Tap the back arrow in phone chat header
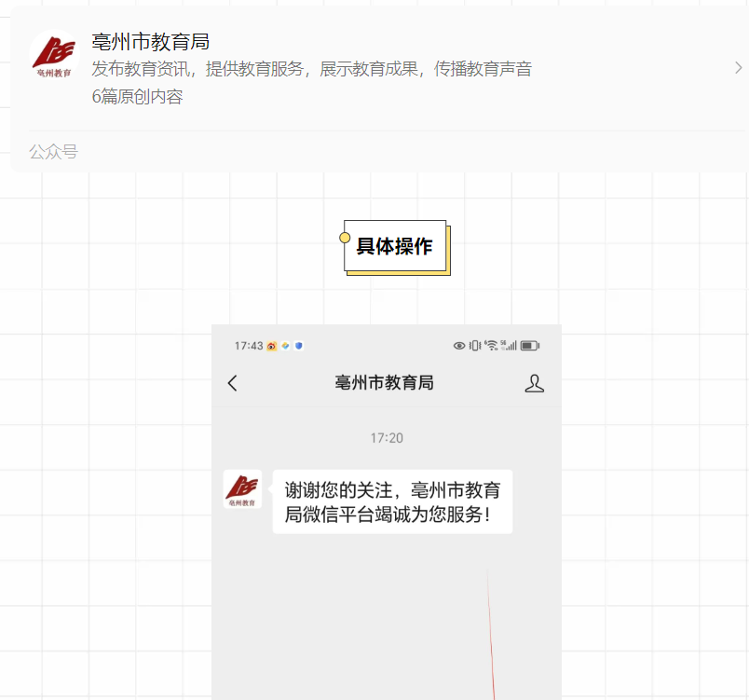749x700 pixels. point(233,383)
